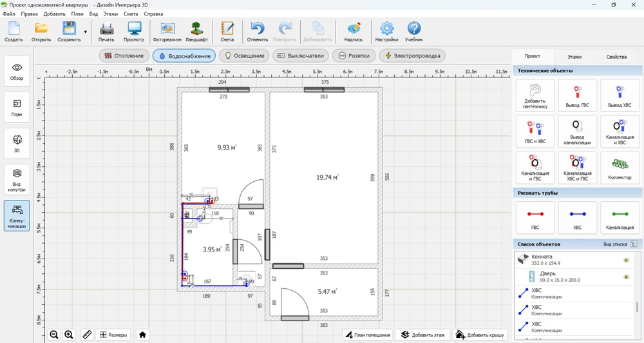Click the План помещения button
The image size is (644, 343).
pyautogui.click(x=366, y=335)
